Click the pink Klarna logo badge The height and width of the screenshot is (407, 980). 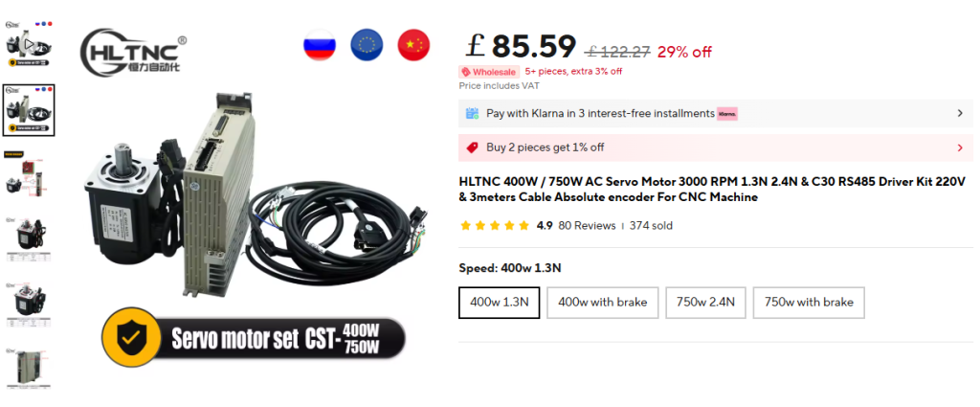pyautogui.click(x=727, y=113)
